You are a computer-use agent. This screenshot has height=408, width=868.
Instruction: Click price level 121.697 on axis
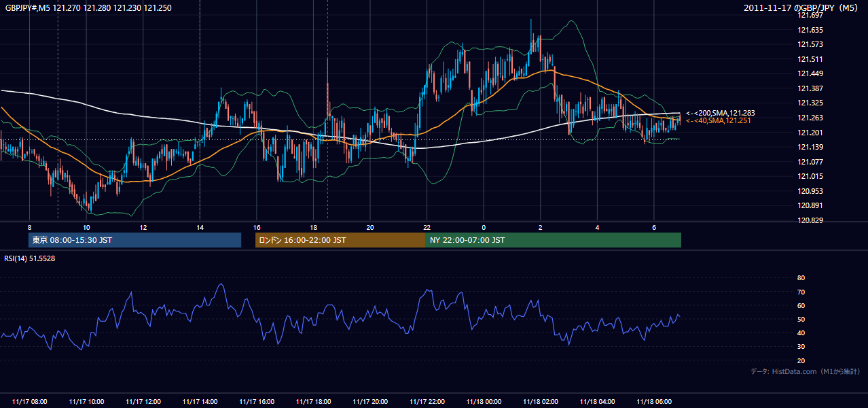[811, 15]
